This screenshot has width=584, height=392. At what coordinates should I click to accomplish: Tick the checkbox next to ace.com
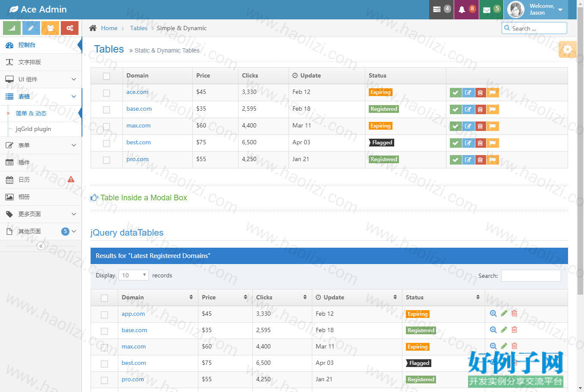point(107,93)
